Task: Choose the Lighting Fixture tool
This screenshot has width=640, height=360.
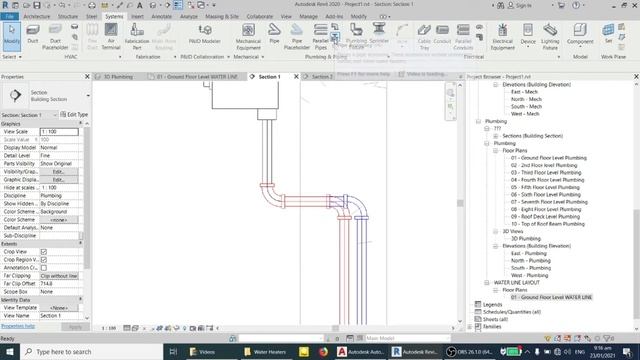Action: (x=550, y=36)
